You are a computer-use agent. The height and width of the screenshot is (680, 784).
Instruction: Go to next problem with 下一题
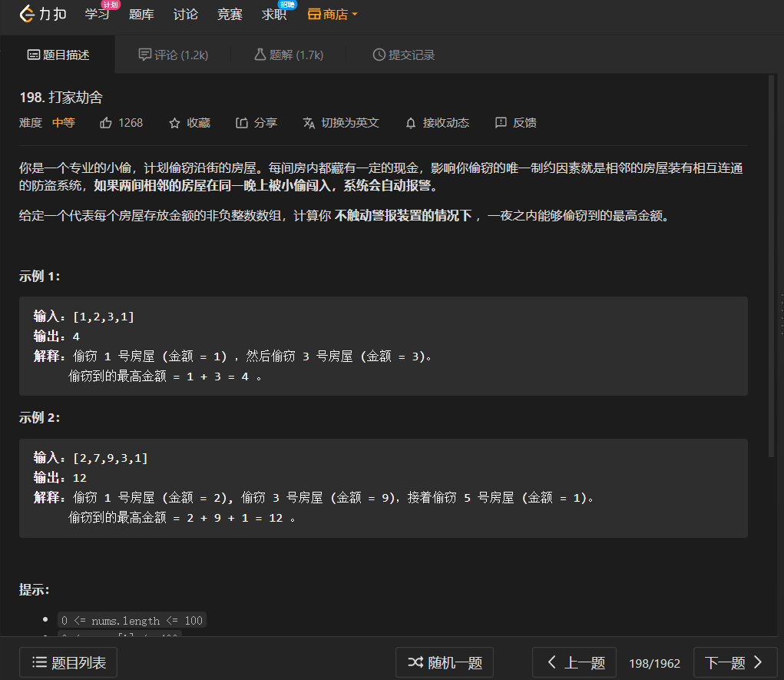point(736,662)
